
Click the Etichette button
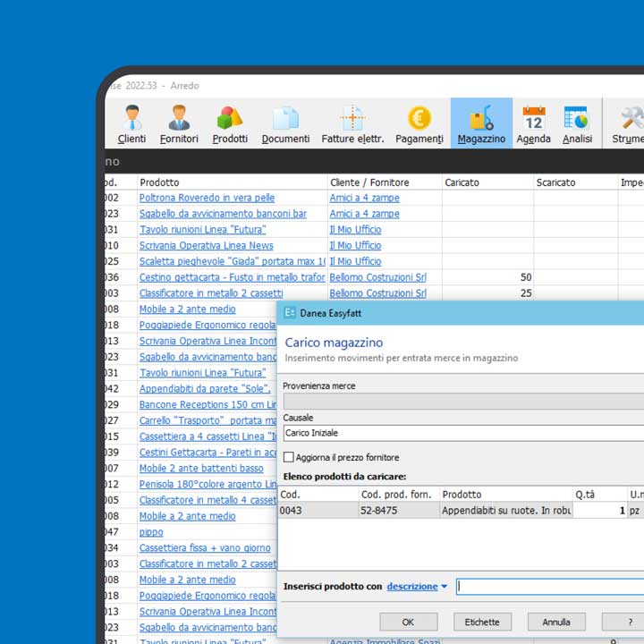point(482,622)
